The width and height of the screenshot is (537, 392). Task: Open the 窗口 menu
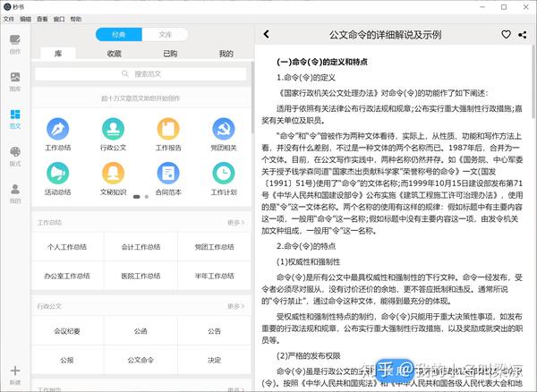point(59,19)
